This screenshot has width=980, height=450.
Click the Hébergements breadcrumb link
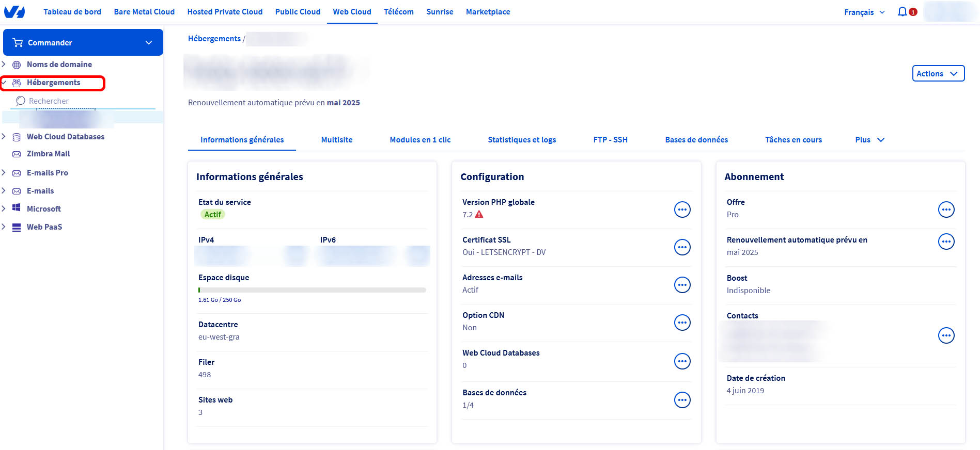click(x=214, y=39)
